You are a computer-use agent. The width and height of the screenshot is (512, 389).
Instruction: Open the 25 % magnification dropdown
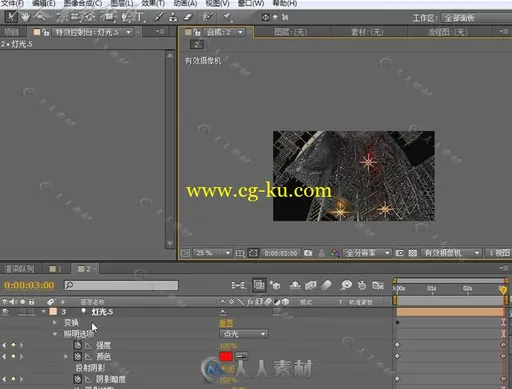pyautogui.click(x=213, y=253)
